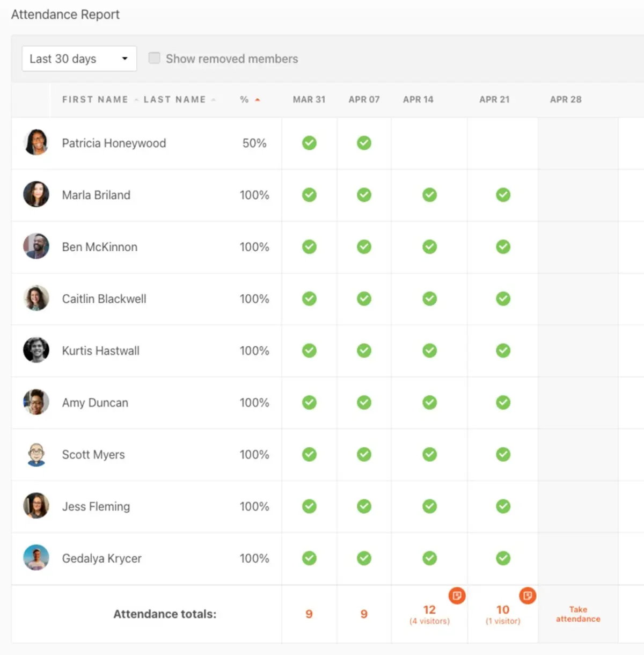
Task: Sort by percentage column arrow
Action: [x=258, y=99]
